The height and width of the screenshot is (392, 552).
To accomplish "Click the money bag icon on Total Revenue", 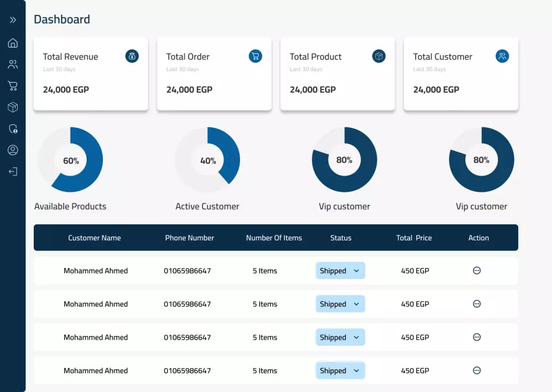I will pyautogui.click(x=132, y=56).
